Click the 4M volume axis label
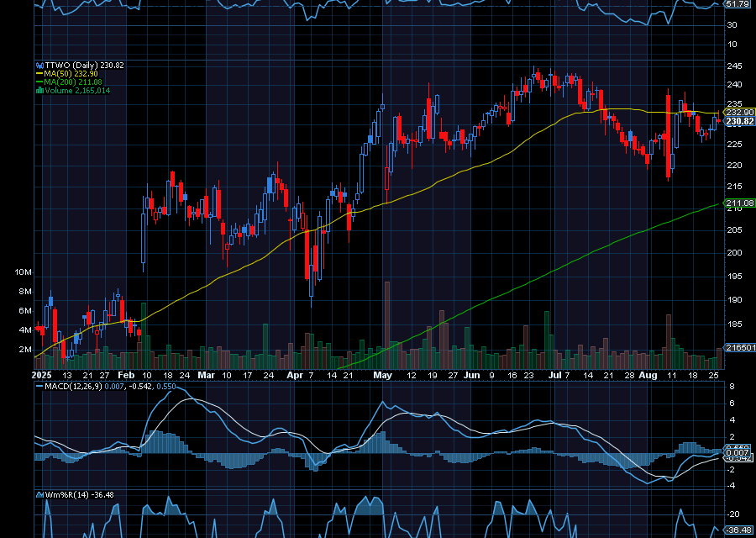The image size is (756, 538). pos(25,330)
